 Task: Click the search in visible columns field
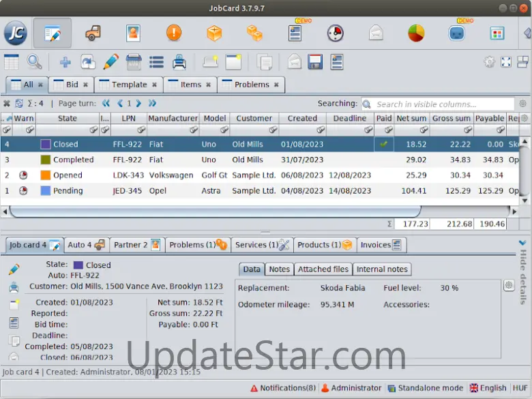438,104
